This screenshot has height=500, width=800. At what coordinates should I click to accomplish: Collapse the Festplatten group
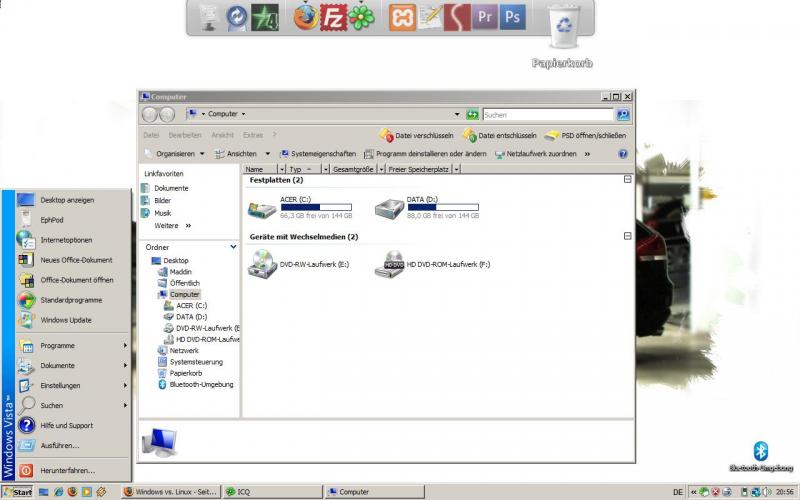(627, 179)
